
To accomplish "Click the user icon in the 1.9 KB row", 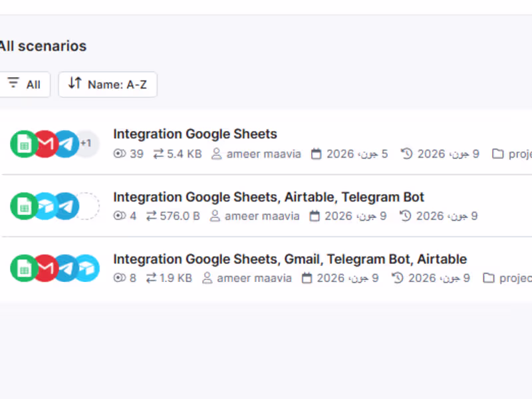I will point(207,278).
